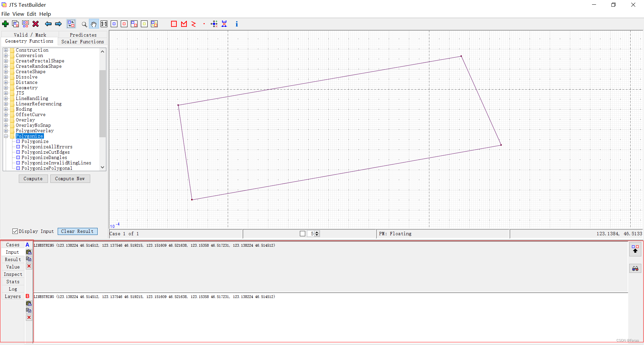Check the Polygonize function box

point(18,141)
